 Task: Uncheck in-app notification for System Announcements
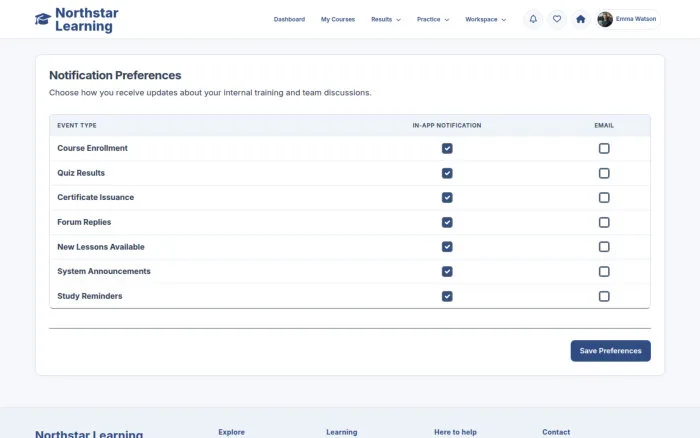(x=447, y=271)
